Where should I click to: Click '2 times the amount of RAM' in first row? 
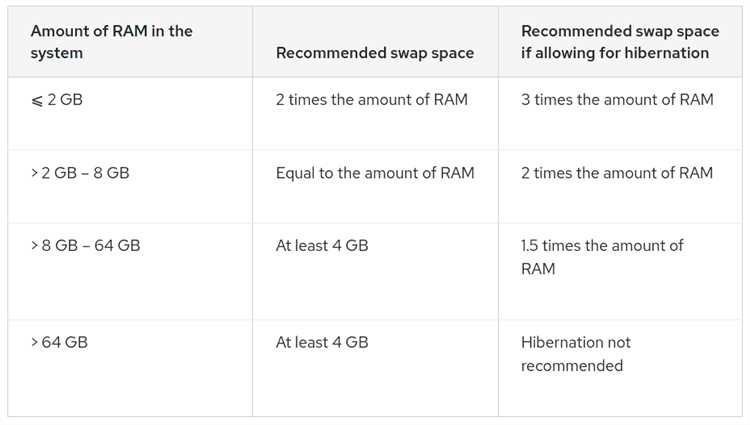(372, 99)
